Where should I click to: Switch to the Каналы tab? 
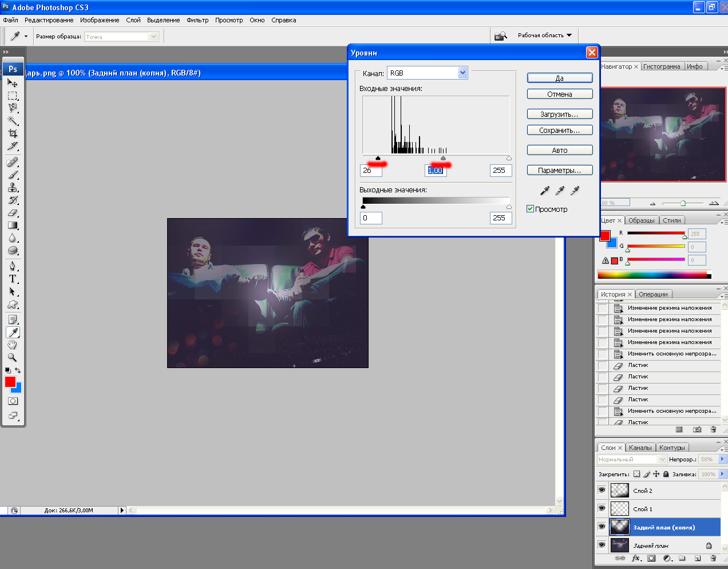[x=640, y=448]
